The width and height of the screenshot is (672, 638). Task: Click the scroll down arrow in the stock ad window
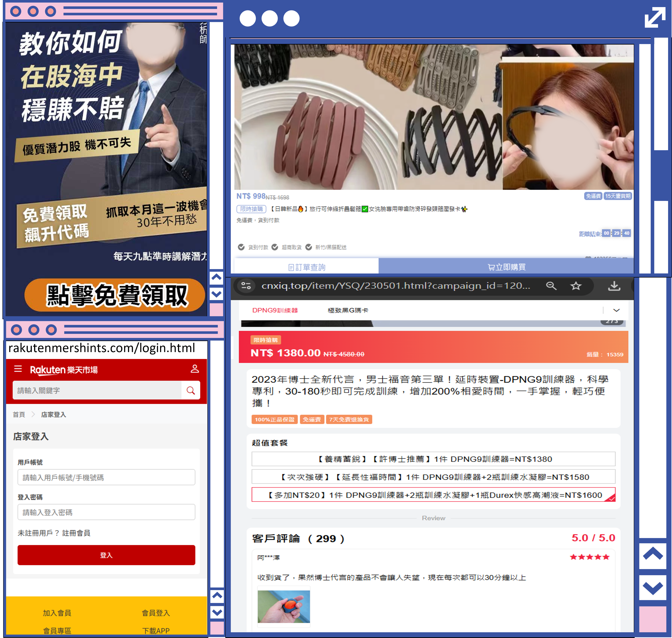[216, 294]
